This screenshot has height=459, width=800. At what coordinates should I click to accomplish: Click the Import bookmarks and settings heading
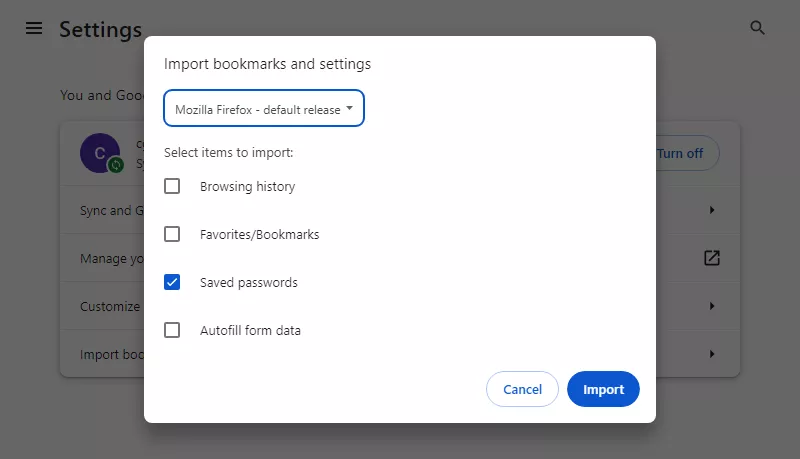267,64
